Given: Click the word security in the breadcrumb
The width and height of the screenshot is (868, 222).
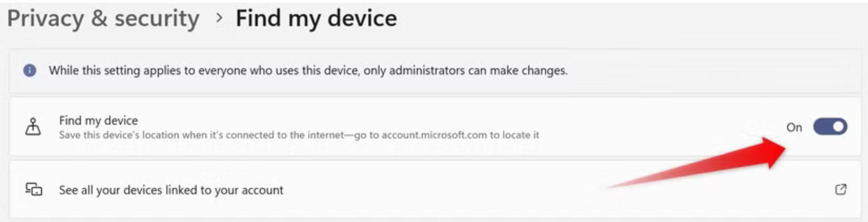Looking at the screenshot, I should [x=157, y=19].
